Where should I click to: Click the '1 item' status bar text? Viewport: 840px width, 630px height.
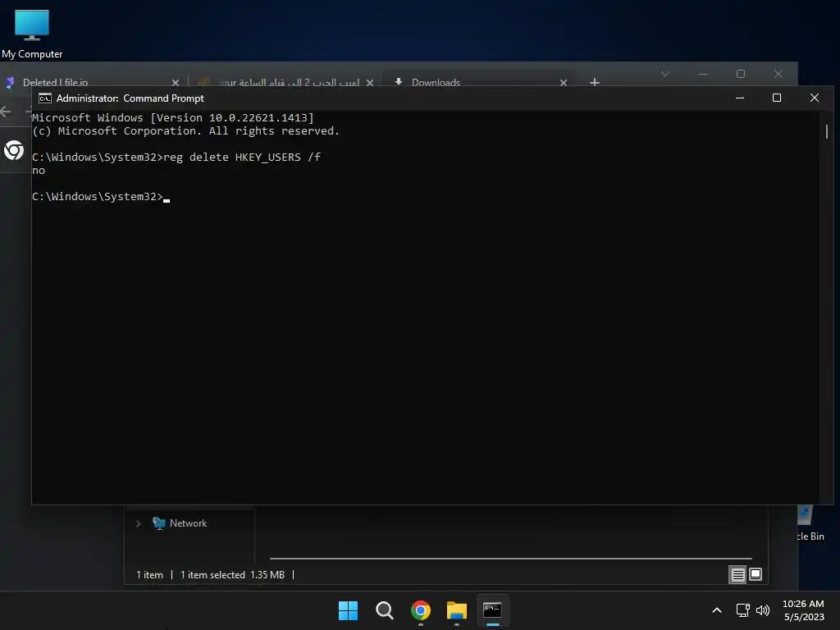149,575
